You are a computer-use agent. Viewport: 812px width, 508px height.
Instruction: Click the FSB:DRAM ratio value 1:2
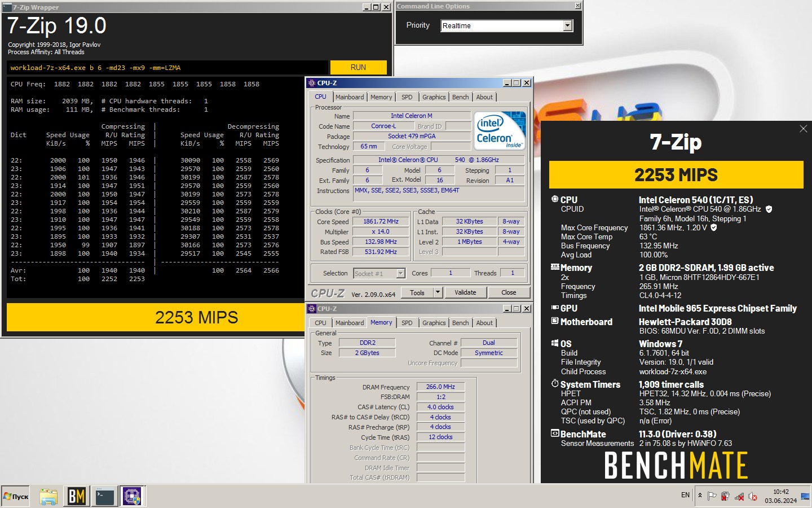tap(441, 397)
